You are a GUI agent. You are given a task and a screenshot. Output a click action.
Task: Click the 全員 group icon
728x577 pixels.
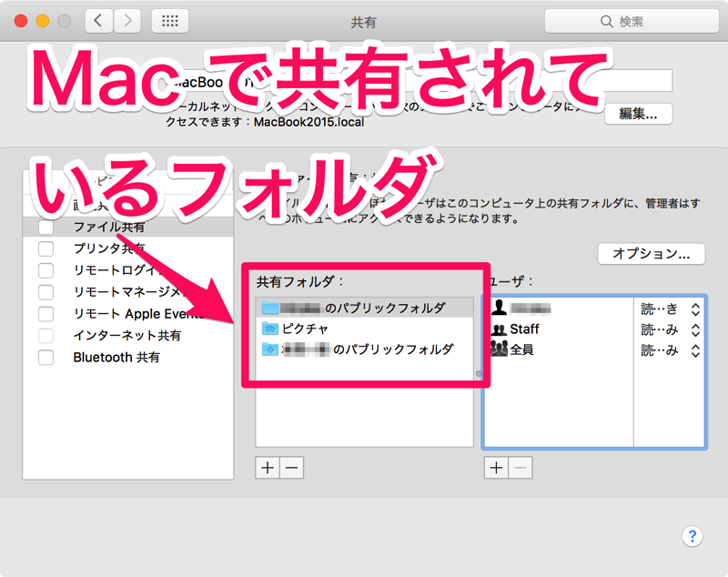coord(499,349)
